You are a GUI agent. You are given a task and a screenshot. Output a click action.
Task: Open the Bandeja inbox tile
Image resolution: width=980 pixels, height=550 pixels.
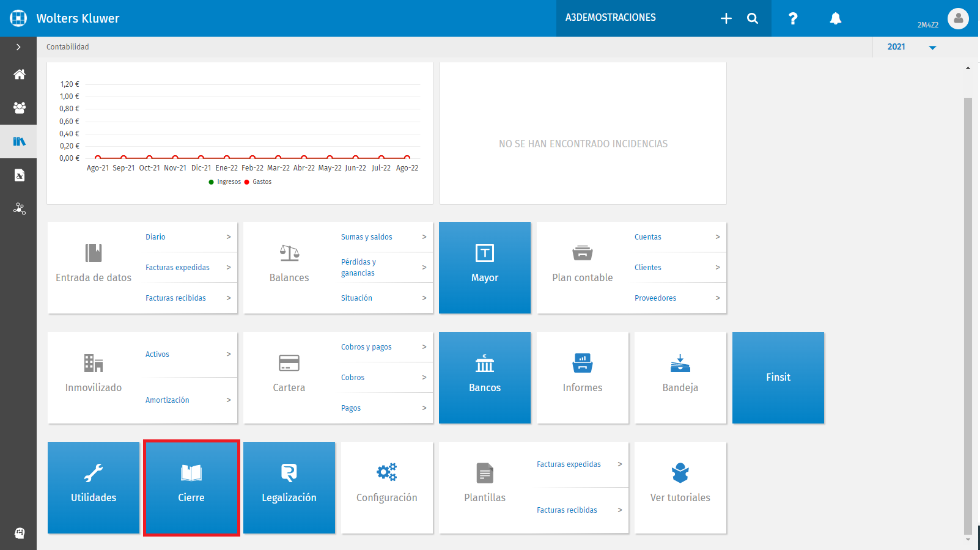(680, 378)
